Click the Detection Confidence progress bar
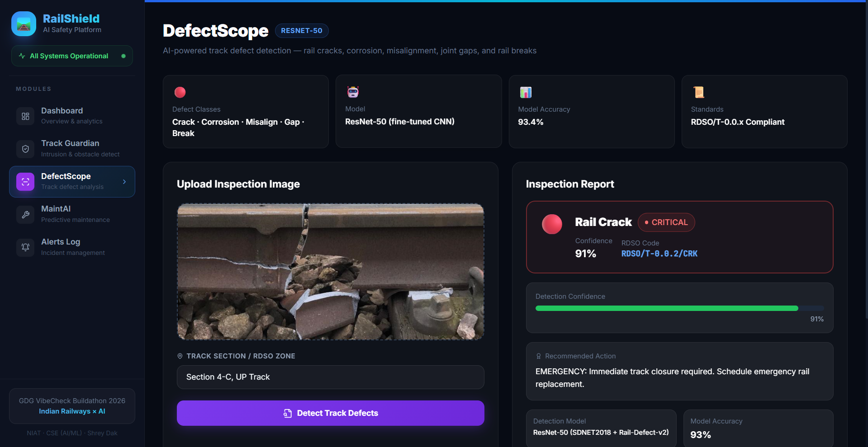Viewport: 868px width, 447px height. 679,308
